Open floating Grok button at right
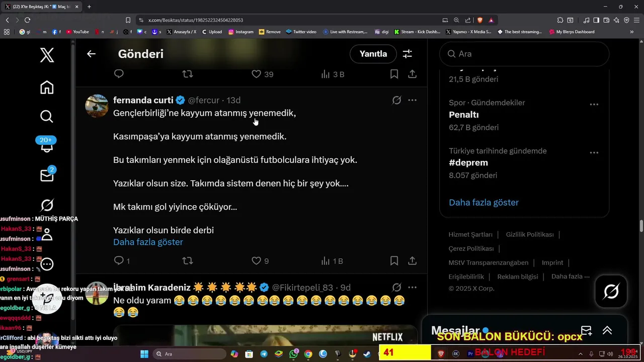Viewport: 644px width, 362px height. pyautogui.click(x=611, y=291)
